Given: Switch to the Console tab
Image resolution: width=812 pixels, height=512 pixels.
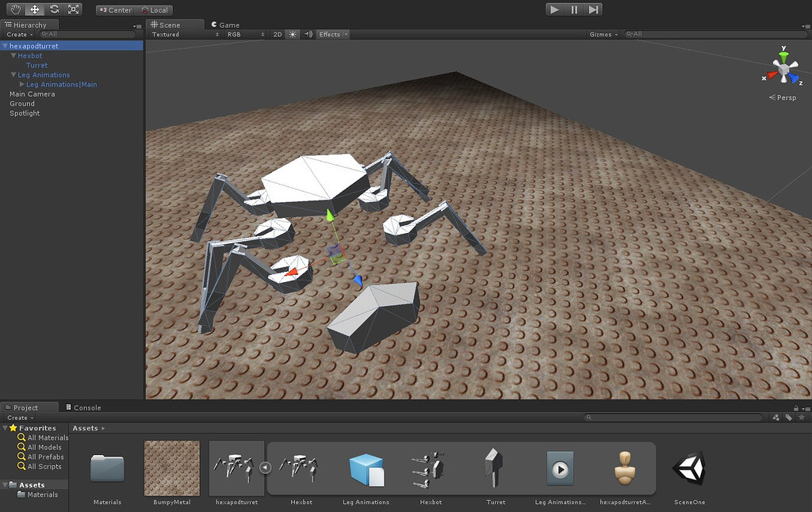Looking at the screenshot, I should click(88, 407).
